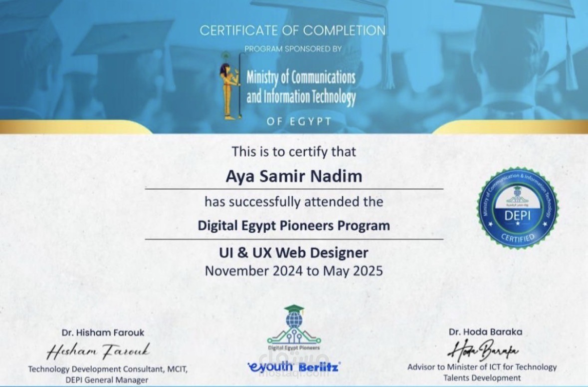
Task: Select the name 'Aya Samir Nadim'
Action: point(294,176)
